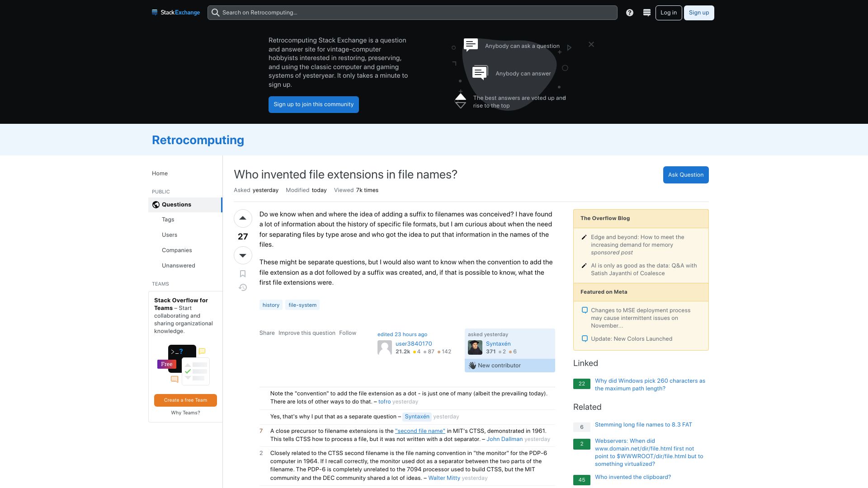This screenshot has width=868, height=488.
Task: Open the Why Teams? link
Action: (185, 413)
